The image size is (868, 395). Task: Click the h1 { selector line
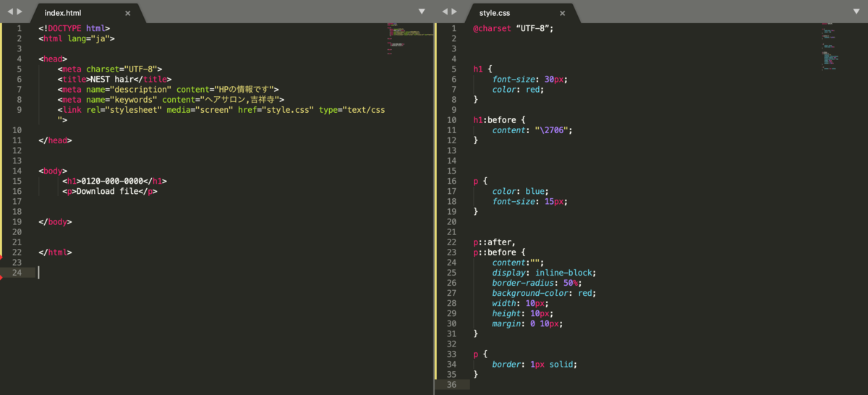(482, 69)
